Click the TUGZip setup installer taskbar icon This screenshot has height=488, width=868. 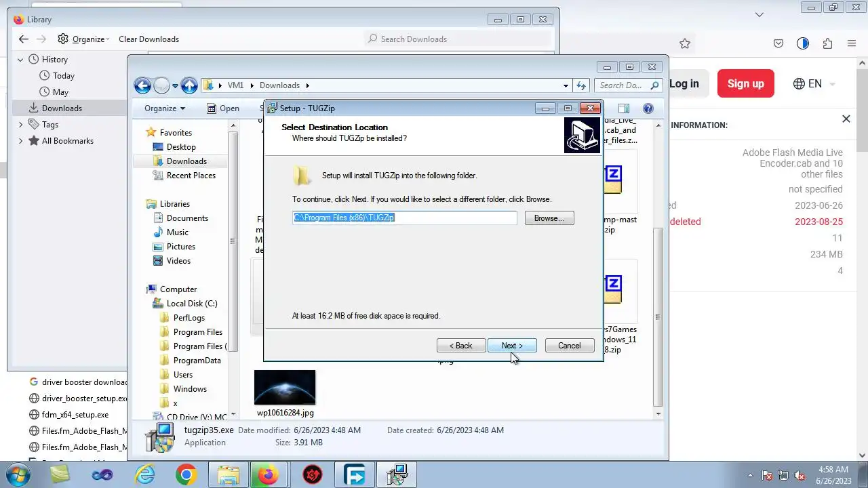pyautogui.click(x=397, y=474)
